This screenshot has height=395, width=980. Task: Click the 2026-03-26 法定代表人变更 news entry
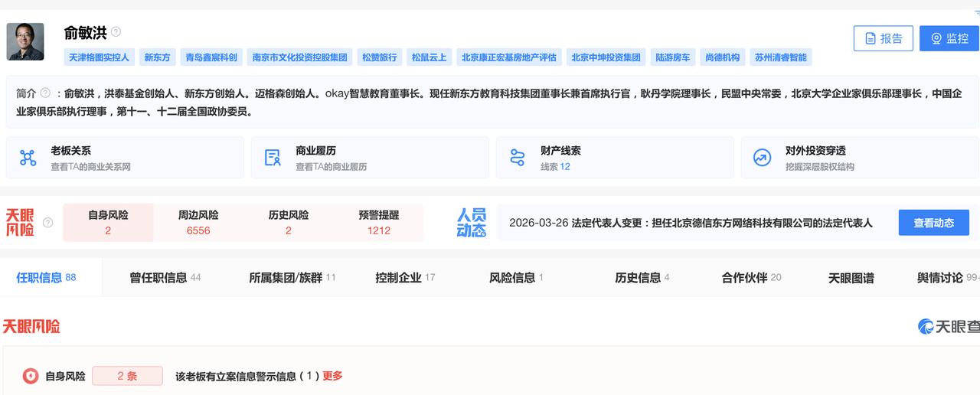pyautogui.click(x=691, y=223)
